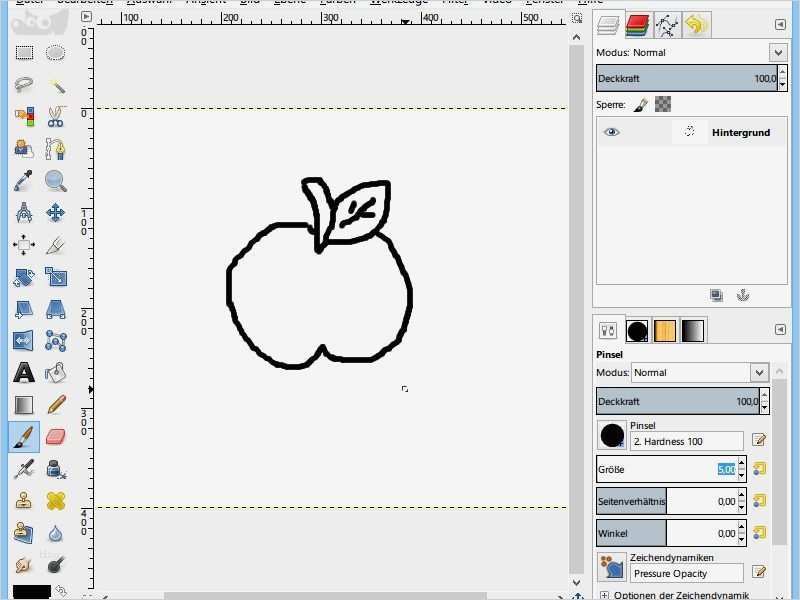The image size is (800, 600).
Task: Select the Move tool
Action: [57, 213]
